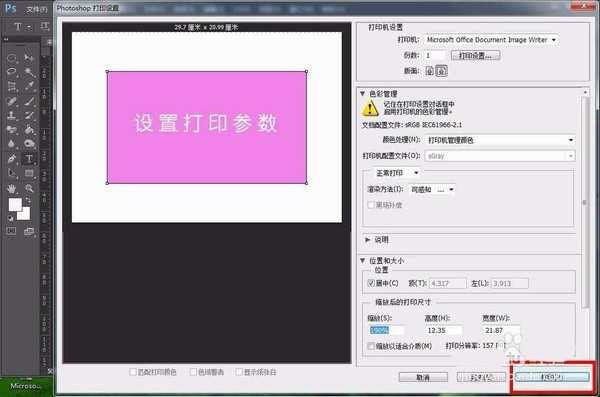Click the 打印设置... button
This screenshot has width=600, height=397.
475,56
